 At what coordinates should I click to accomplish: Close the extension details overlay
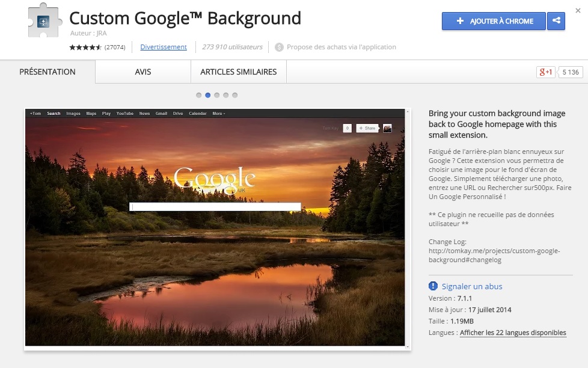[x=578, y=10]
